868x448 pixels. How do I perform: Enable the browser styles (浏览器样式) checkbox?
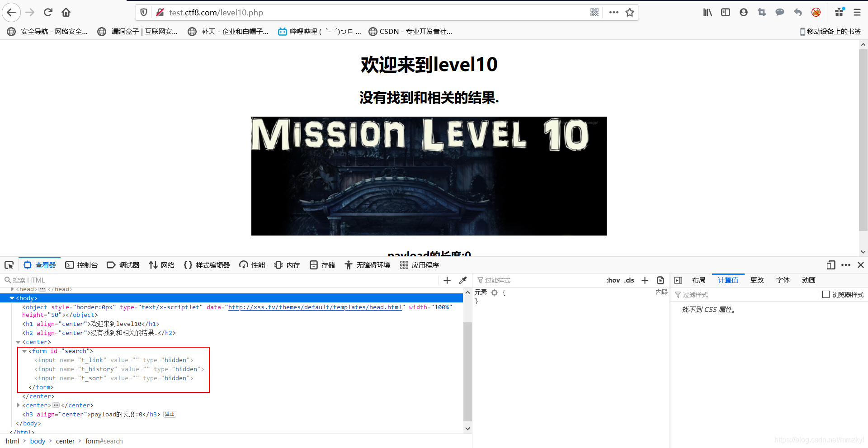[826, 295]
